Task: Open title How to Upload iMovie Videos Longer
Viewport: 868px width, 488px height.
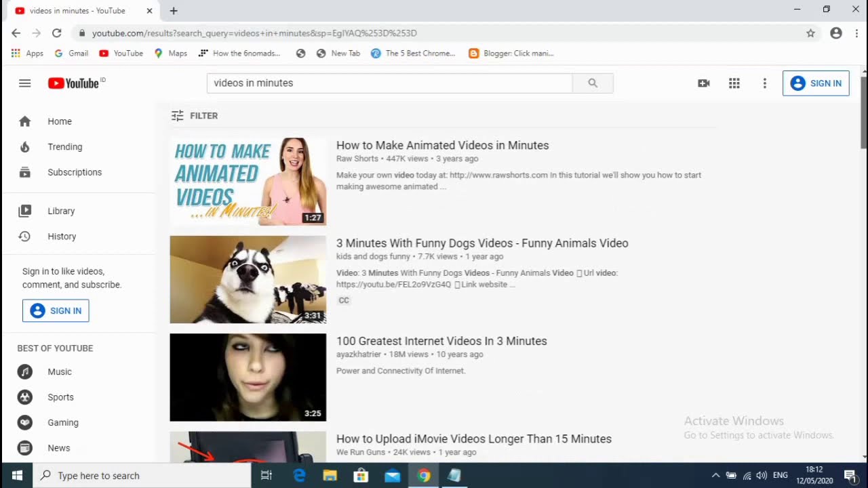Action: coord(474,439)
